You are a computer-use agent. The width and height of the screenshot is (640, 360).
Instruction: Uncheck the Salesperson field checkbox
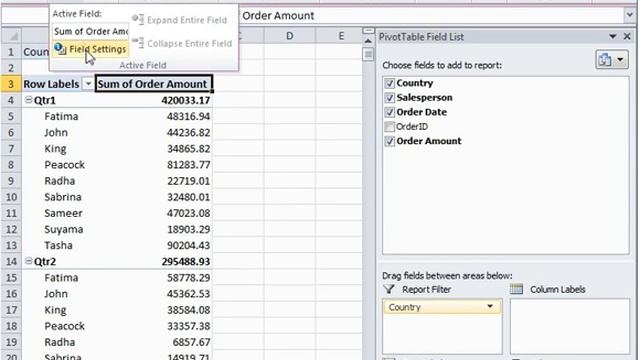(389, 98)
